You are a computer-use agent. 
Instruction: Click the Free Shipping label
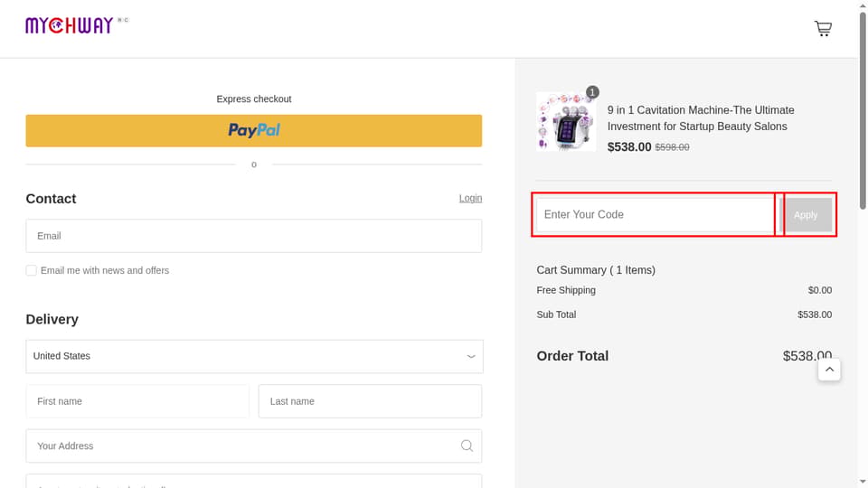[566, 290]
